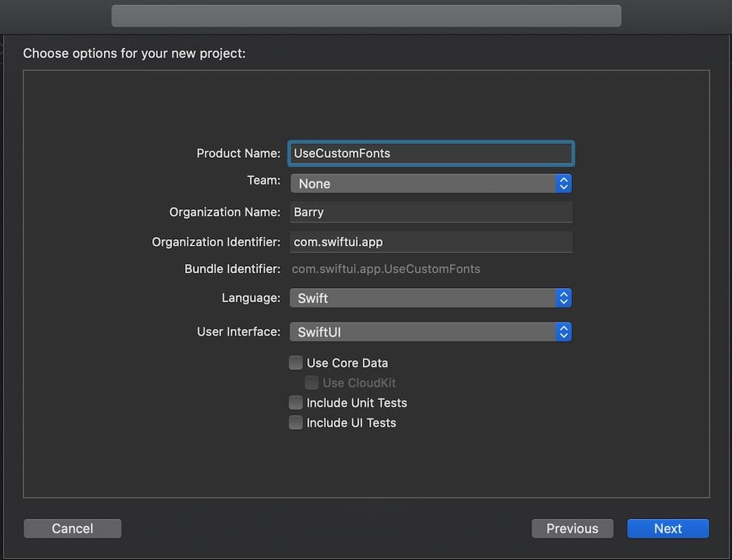Enable the Use Core Data checkbox

click(296, 363)
